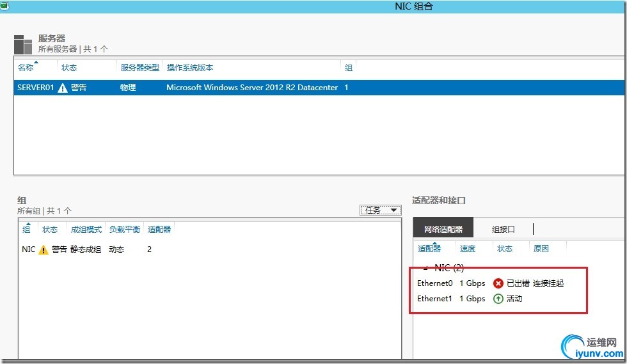Click the 静态成组 teaming mode value

pos(86,249)
